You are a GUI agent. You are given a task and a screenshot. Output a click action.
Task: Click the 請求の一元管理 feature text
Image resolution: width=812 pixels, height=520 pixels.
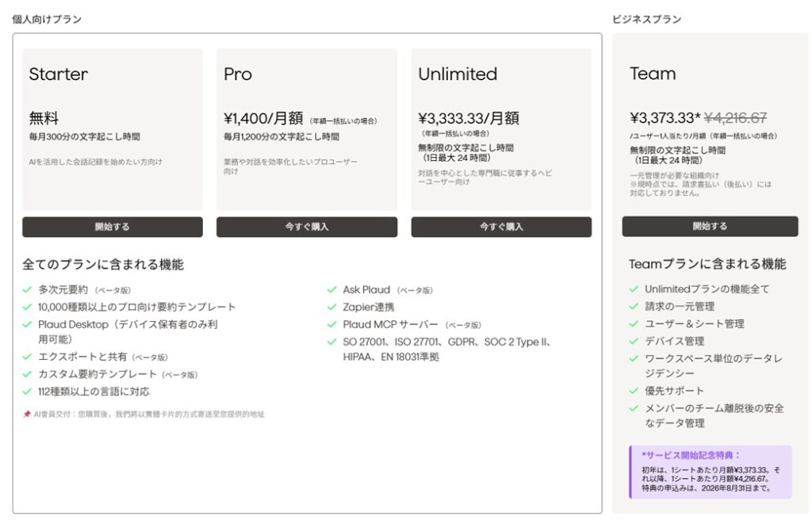point(680,307)
